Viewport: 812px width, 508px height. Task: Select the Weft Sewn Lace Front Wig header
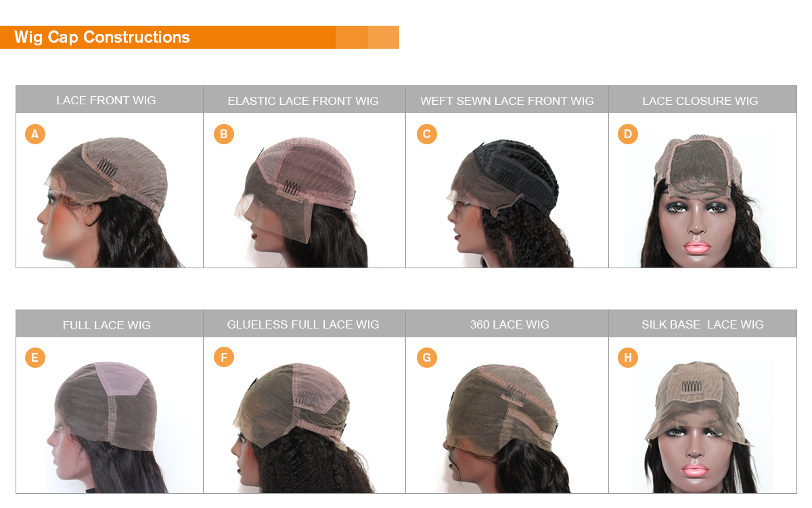click(507, 100)
